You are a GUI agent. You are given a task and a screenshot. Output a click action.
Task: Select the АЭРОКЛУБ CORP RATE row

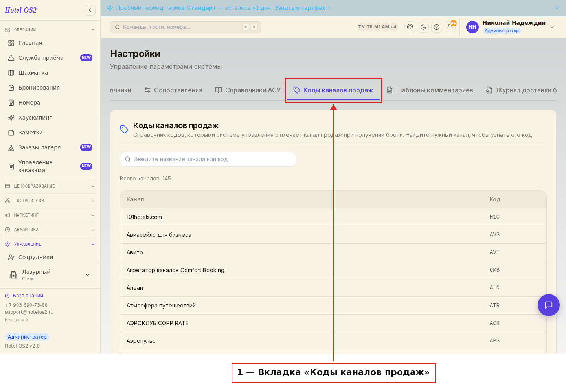coord(333,323)
